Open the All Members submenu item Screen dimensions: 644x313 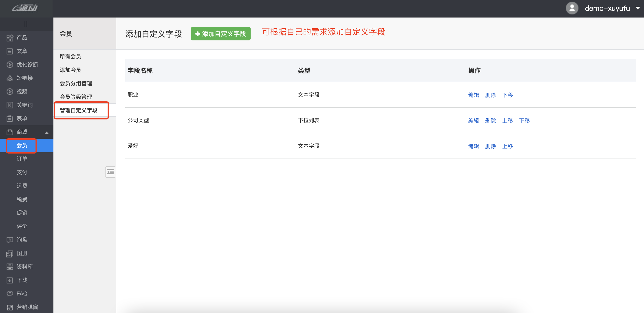tap(70, 57)
